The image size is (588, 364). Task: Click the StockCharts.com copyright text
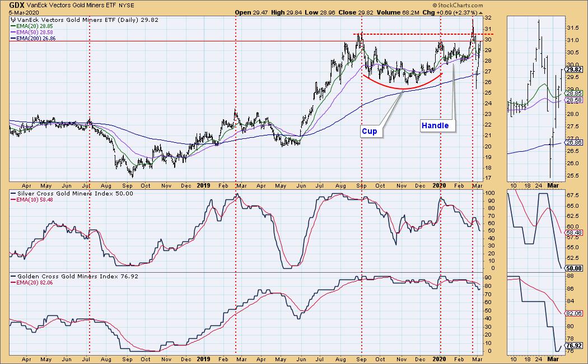tap(458, 5)
